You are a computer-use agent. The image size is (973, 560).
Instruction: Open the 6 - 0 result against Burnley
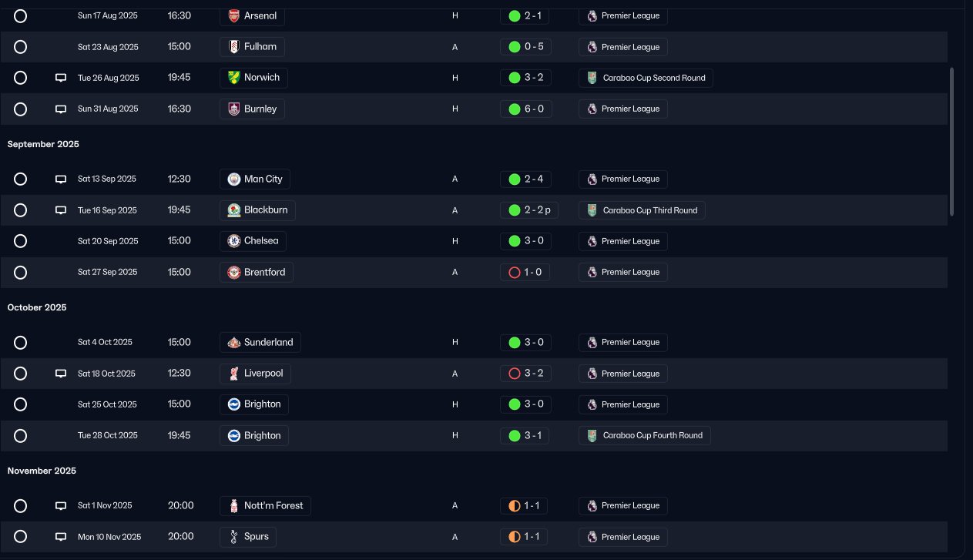(x=525, y=109)
